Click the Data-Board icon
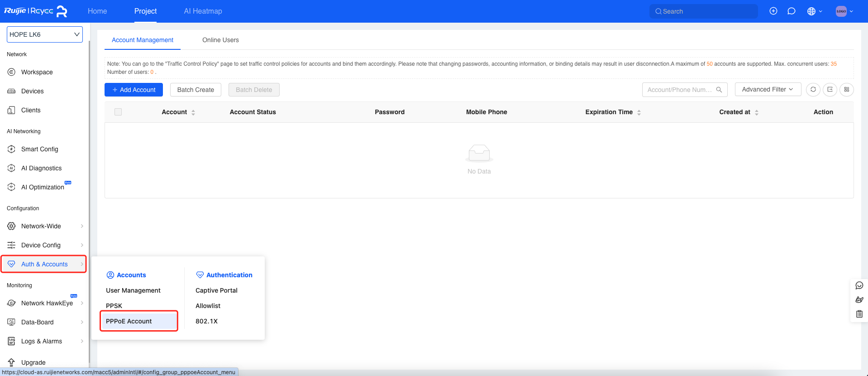The height and width of the screenshot is (376, 868). tap(12, 322)
